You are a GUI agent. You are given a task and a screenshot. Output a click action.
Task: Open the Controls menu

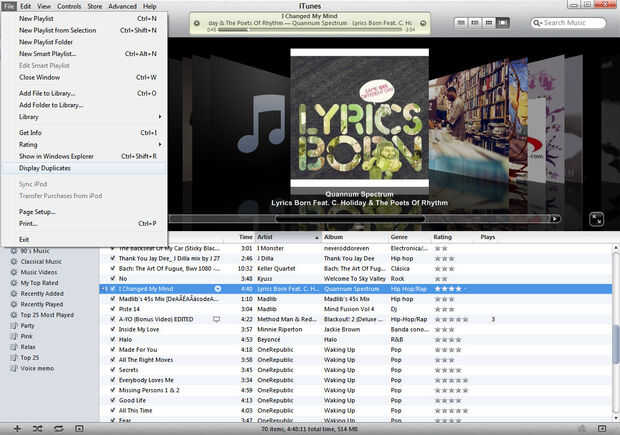click(69, 6)
